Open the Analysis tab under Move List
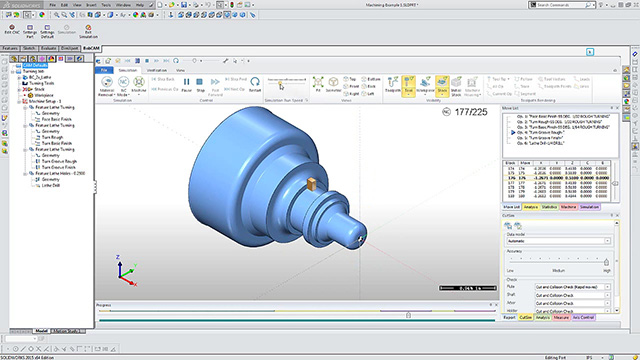Image resolution: width=640 pixels, height=360 pixels. (531, 207)
